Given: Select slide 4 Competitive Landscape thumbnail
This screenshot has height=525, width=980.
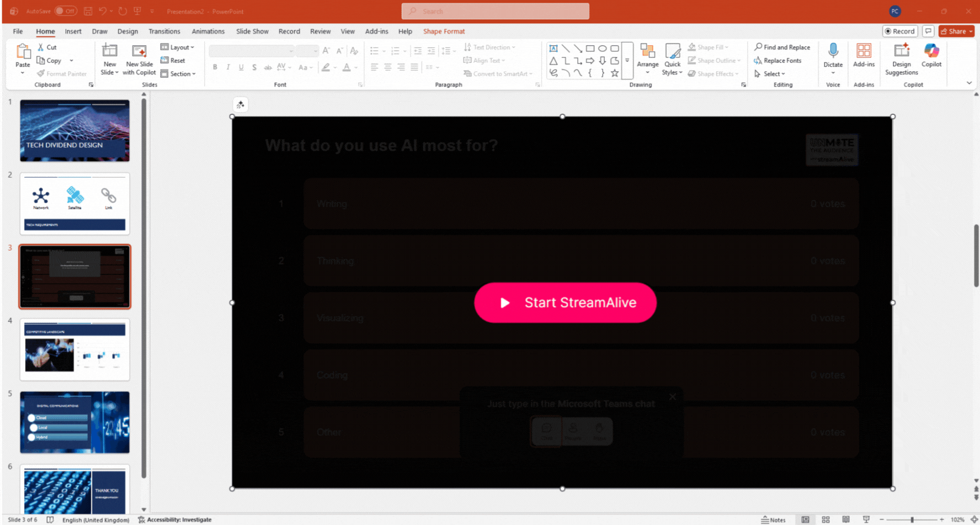Looking at the screenshot, I should (x=75, y=349).
